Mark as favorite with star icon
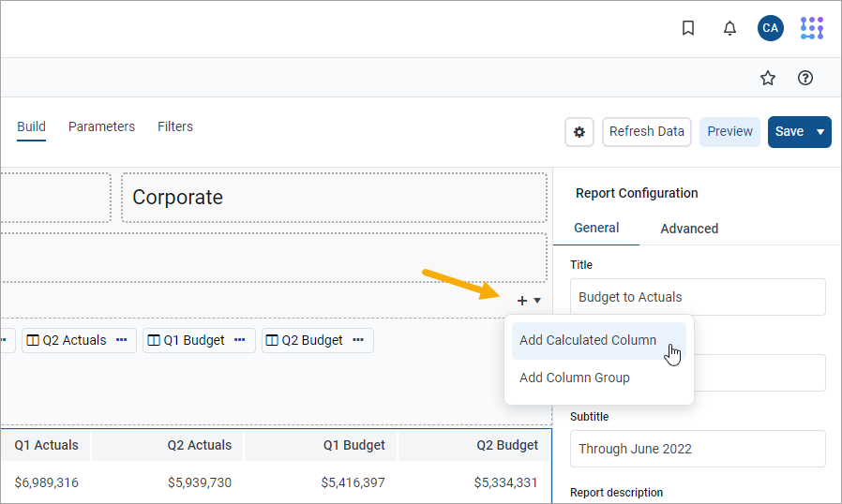The image size is (842, 504). coord(768,78)
